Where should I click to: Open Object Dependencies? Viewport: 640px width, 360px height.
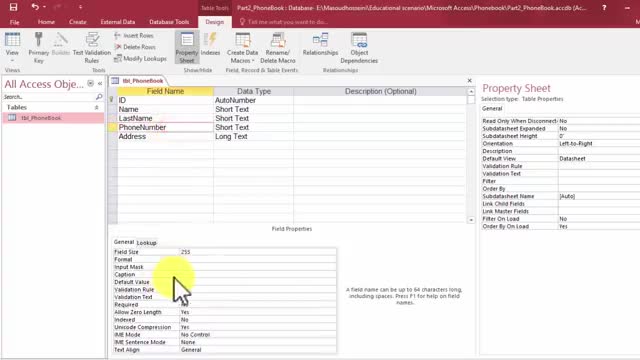359,47
